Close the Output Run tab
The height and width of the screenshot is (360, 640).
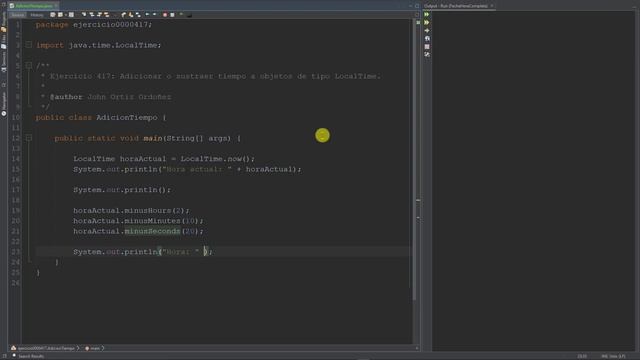[492, 6]
